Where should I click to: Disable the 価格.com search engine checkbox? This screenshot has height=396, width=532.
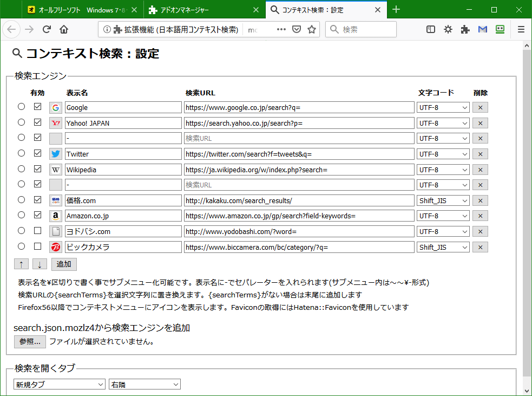coord(38,200)
